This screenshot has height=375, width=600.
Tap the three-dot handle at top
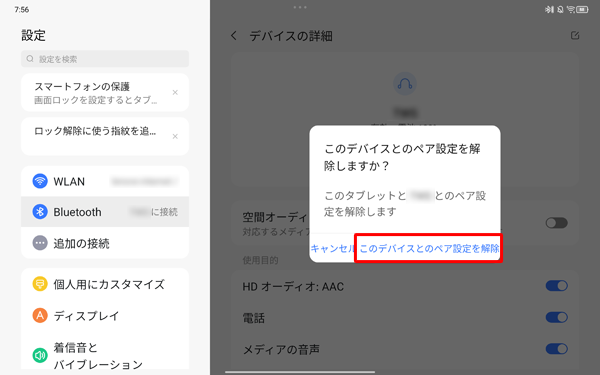(300, 7)
